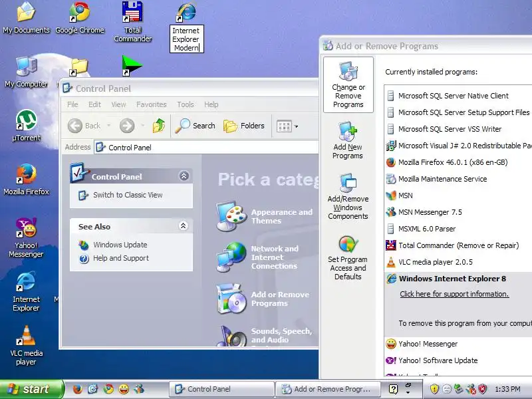Open Change or Remove Programs pane
Image resolution: width=532 pixels, height=399 pixels.
tap(348, 85)
